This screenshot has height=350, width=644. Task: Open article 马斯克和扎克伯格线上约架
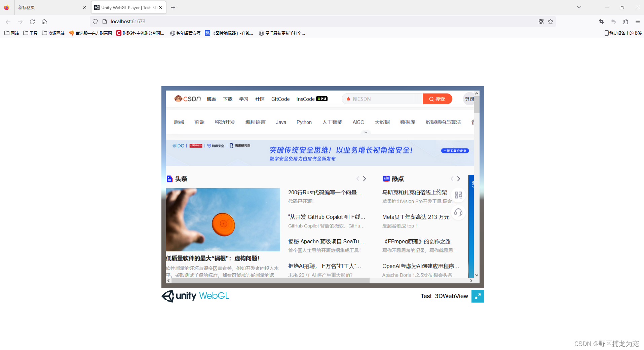415,192
